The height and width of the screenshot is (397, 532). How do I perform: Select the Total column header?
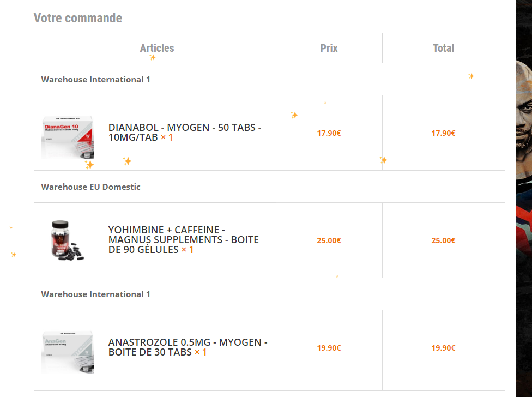[x=443, y=48]
